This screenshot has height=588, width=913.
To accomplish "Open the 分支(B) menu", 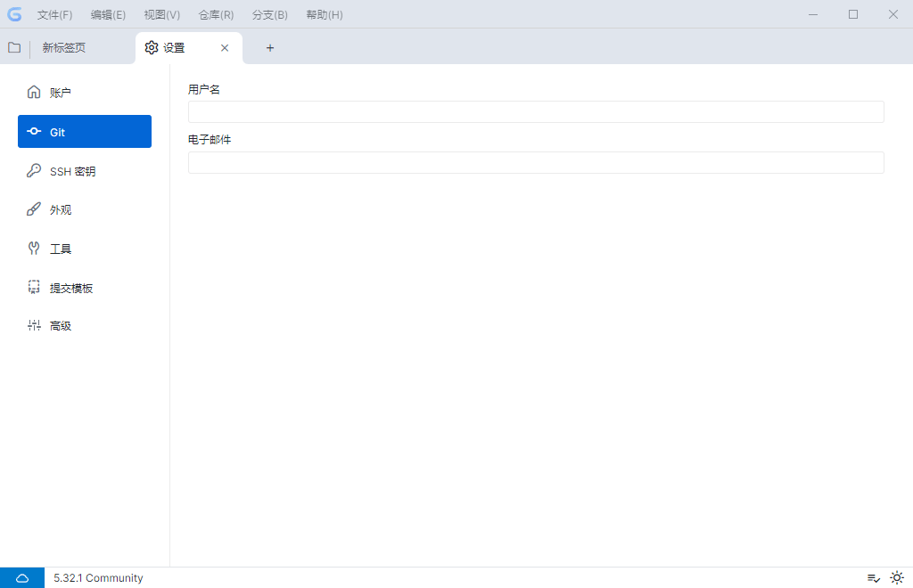I will 269,14.
